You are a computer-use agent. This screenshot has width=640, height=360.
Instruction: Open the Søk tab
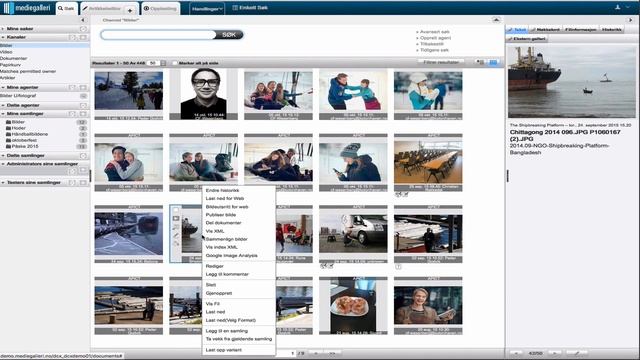(x=67, y=8)
